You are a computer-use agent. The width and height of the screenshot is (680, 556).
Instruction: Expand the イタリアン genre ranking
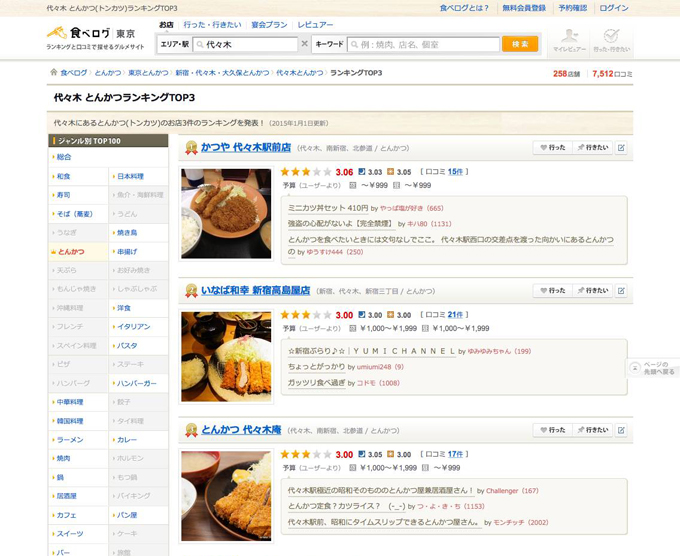point(134,326)
